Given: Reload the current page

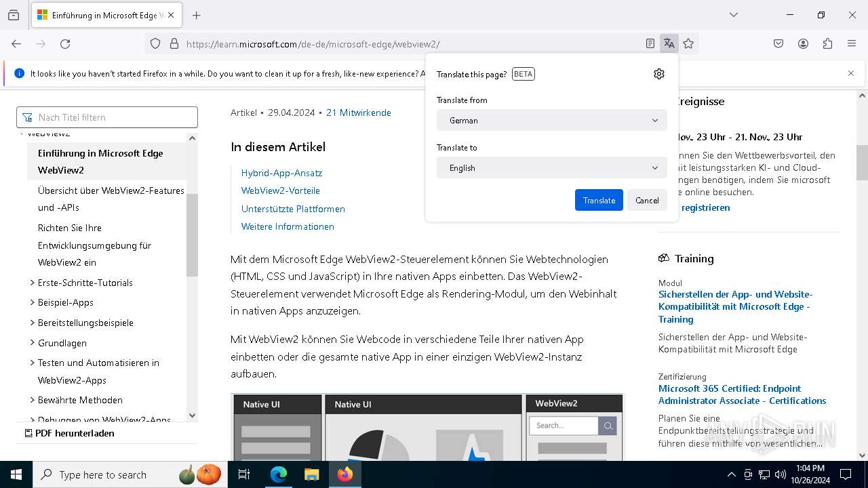Looking at the screenshot, I should pos(65,44).
